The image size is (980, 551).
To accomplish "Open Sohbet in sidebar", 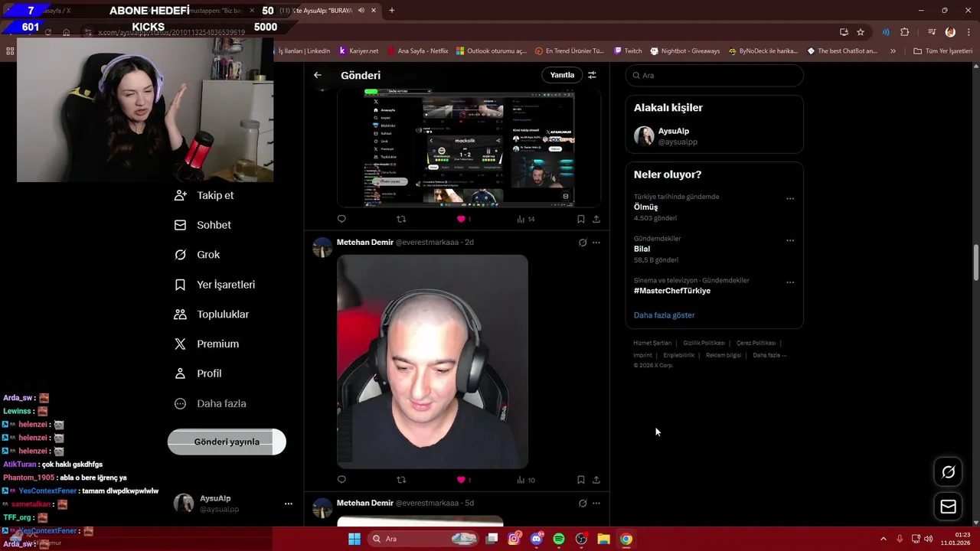I will coord(203,225).
